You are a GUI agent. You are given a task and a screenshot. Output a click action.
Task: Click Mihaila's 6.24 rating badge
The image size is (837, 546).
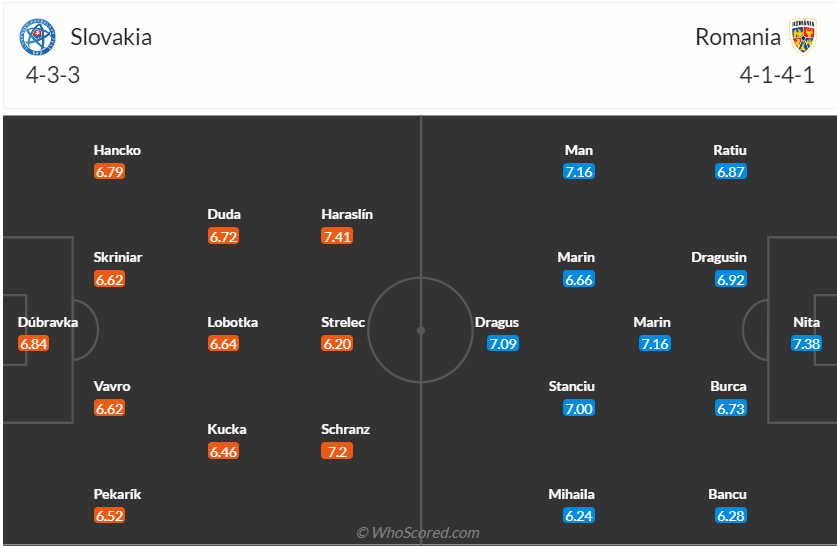[578, 516]
